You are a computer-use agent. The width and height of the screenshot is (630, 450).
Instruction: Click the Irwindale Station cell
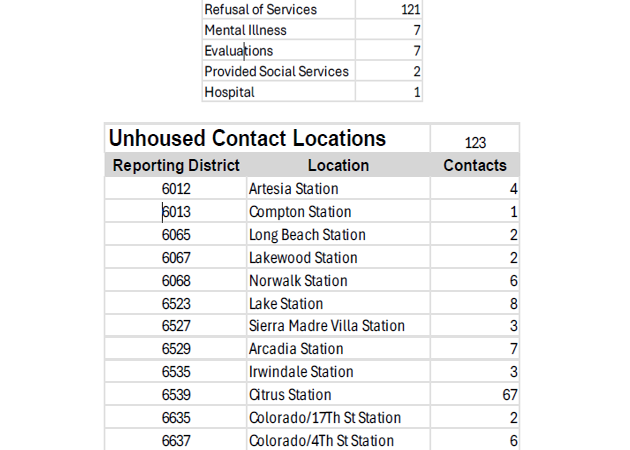coord(301,372)
